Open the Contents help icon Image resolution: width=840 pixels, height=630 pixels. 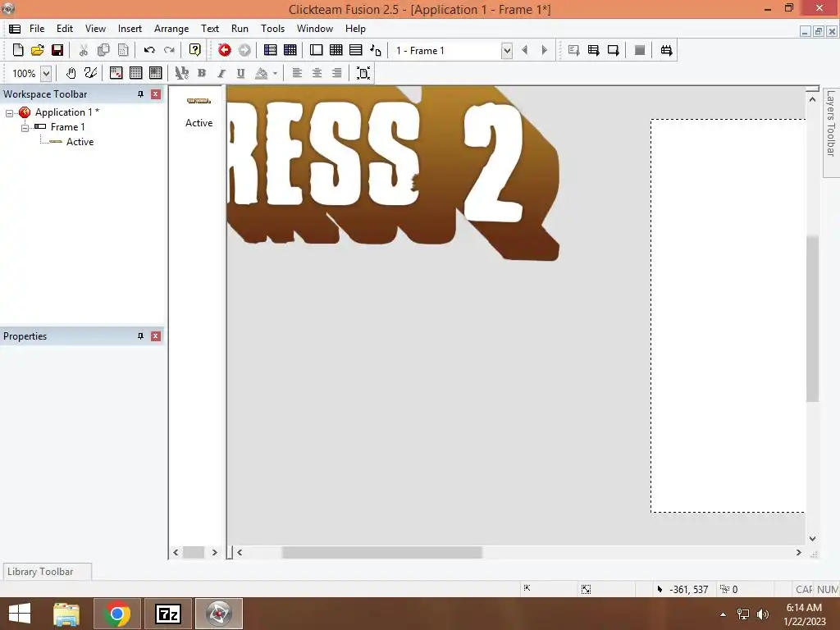click(195, 50)
